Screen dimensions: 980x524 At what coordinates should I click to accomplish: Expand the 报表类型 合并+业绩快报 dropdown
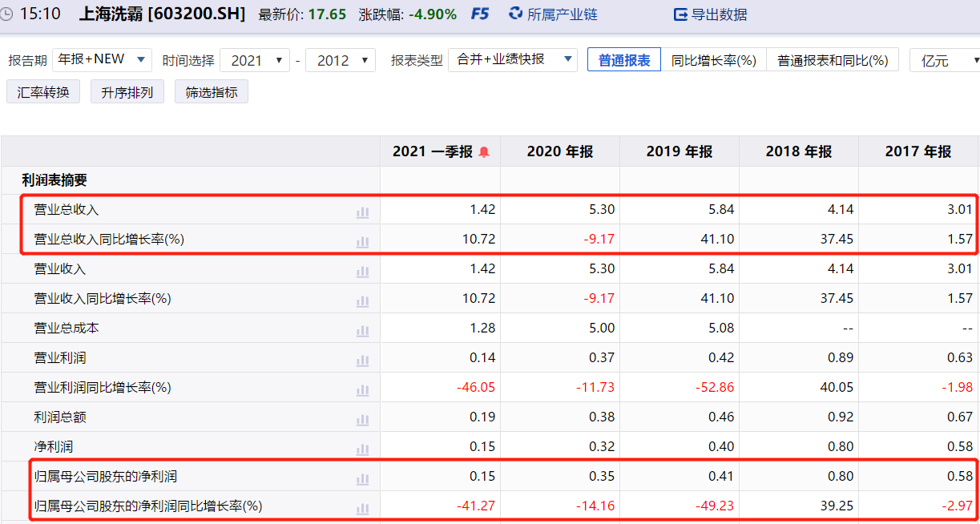tap(513, 59)
